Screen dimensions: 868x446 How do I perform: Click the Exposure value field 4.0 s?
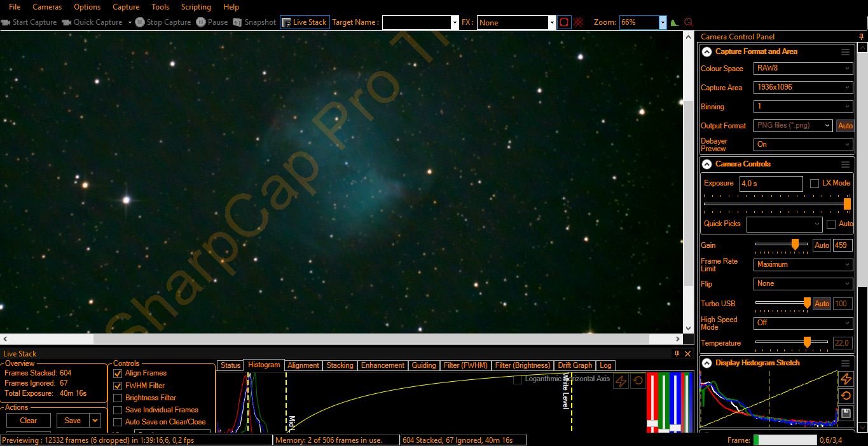pos(771,184)
